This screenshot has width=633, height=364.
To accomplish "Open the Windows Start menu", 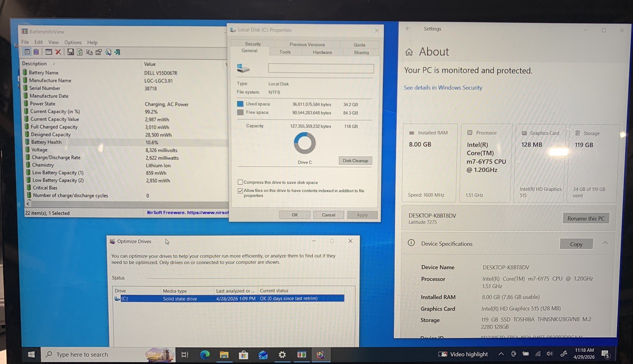I will tap(31, 355).
